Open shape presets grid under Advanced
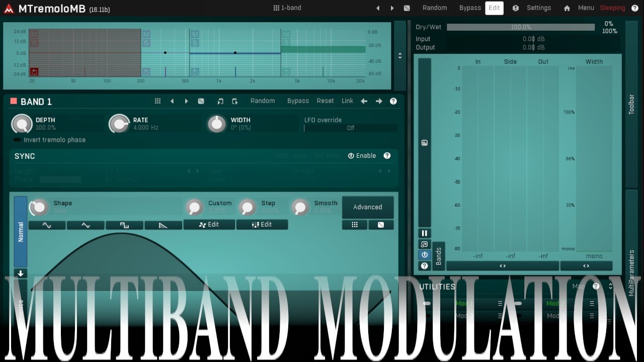 [355, 225]
